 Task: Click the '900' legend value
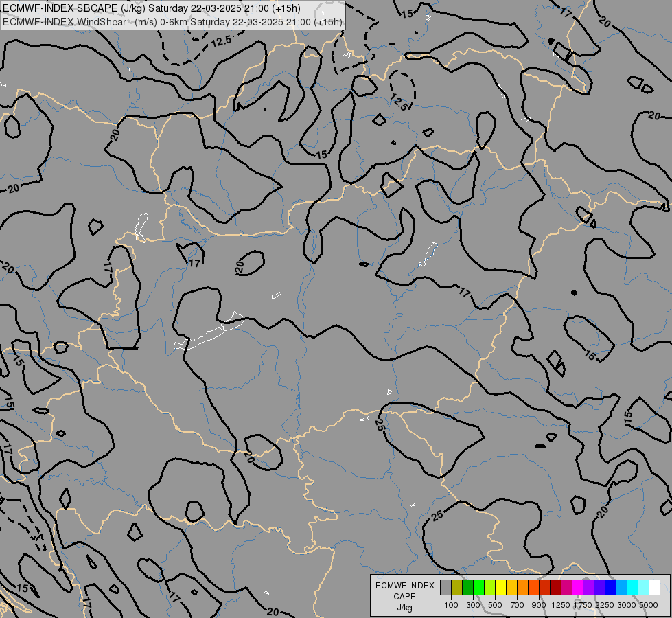click(x=539, y=605)
